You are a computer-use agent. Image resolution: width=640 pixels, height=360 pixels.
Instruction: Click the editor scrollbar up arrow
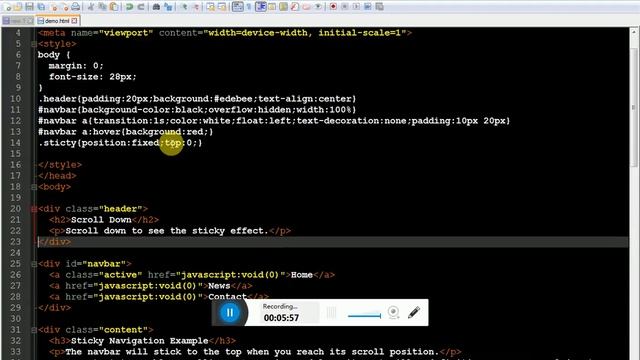634,32
